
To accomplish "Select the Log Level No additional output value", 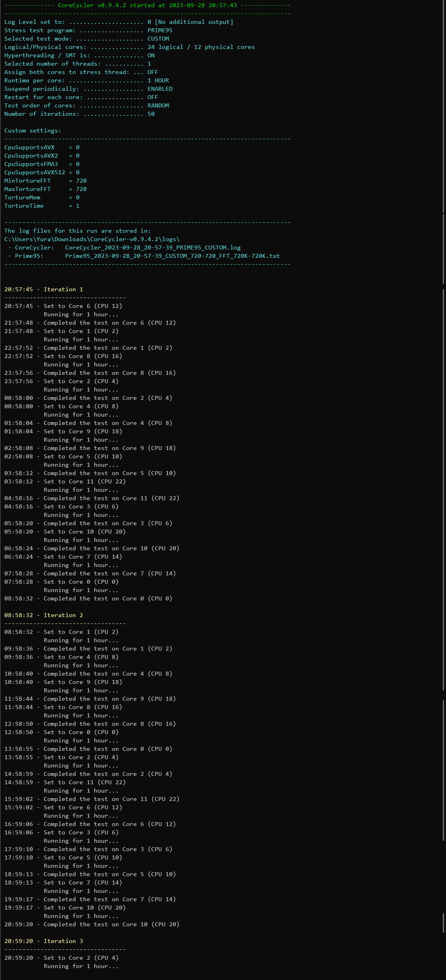I will pyautogui.click(x=190, y=22).
